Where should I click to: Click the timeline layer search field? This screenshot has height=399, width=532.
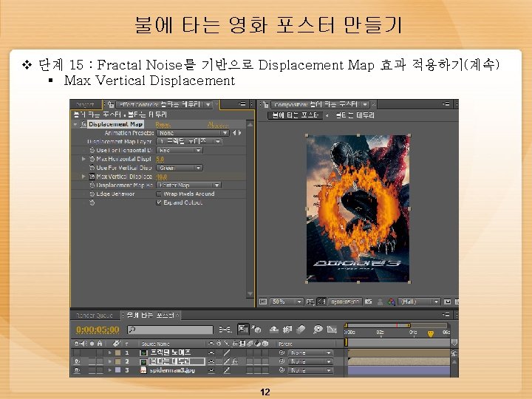pos(171,329)
